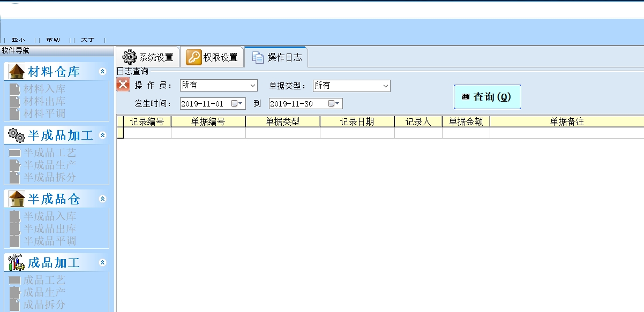Click the 单据备注 column header
644x312 pixels.
coord(567,121)
